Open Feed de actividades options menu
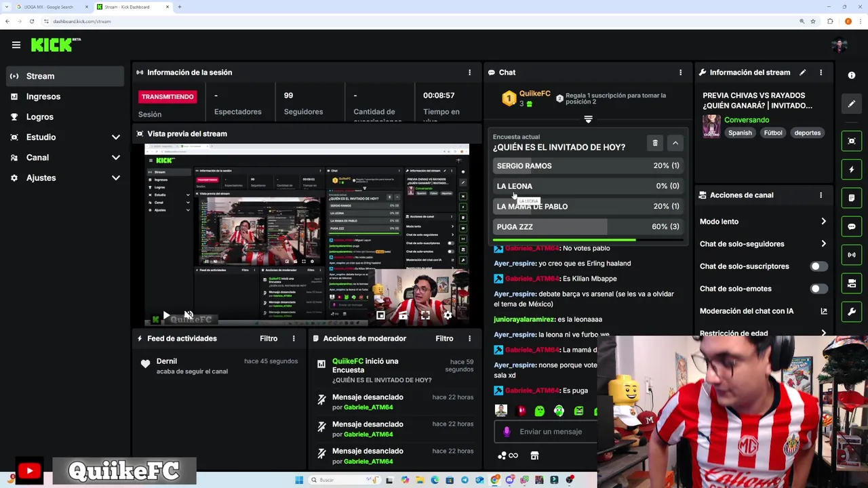The height and width of the screenshot is (488, 868). (x=294, y=338)
